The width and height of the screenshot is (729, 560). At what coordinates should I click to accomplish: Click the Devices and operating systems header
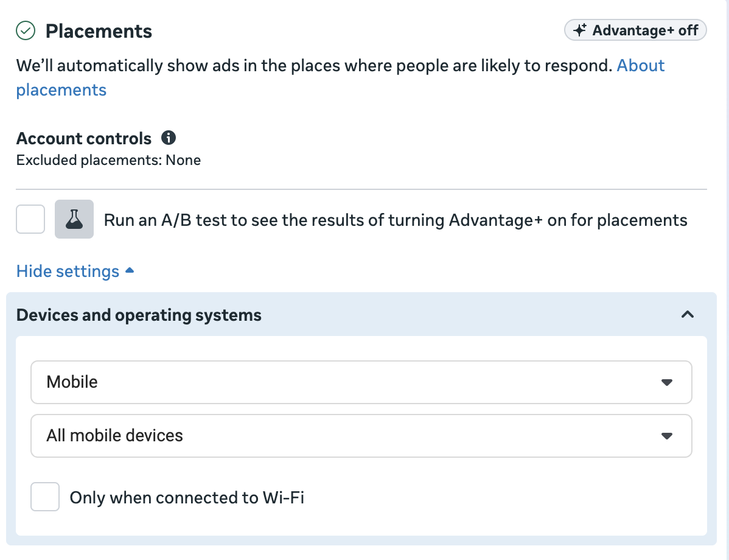[x=139, y=315]
